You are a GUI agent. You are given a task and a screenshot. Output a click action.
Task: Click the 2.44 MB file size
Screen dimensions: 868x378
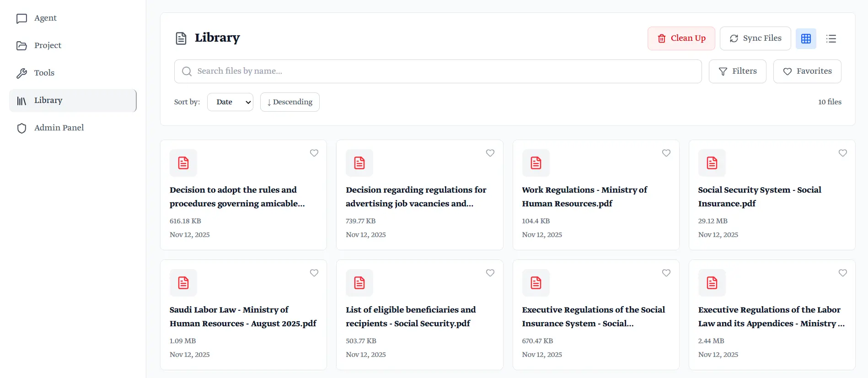click(711, 341)
